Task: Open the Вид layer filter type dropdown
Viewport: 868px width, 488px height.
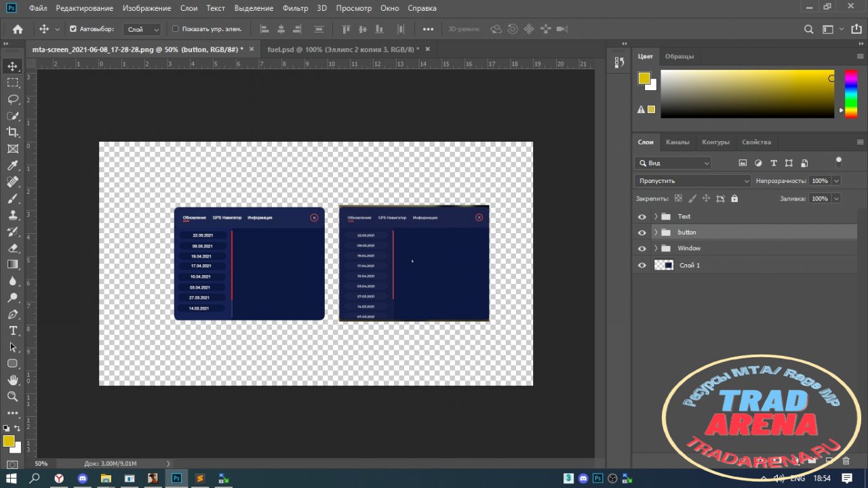Action: [x=673, y=163]
